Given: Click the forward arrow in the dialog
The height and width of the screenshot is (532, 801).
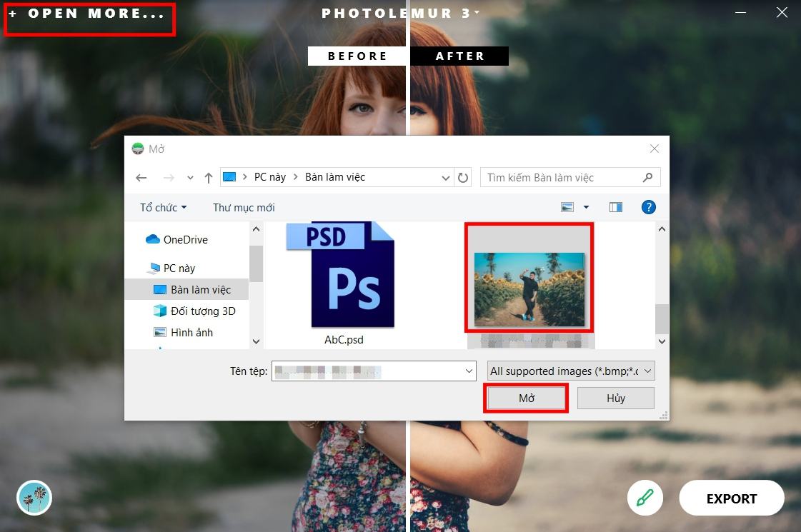Looking at the screenshot, I should [169, 178].
